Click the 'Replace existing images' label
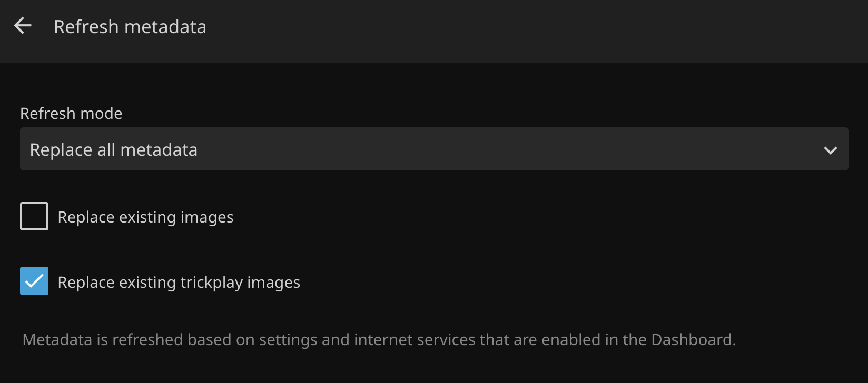868x383 pixels. pyautogui.click(x=145, y=217)
